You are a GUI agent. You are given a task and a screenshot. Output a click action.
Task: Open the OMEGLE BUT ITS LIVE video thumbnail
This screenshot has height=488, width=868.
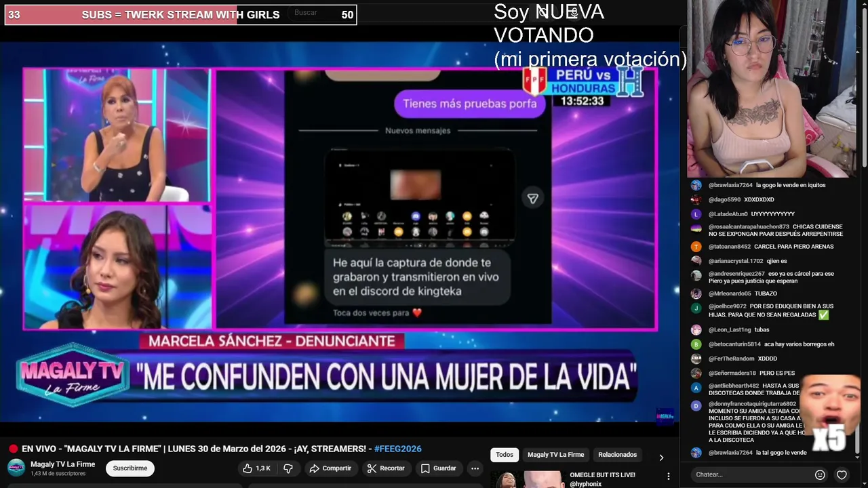(528, 479)
